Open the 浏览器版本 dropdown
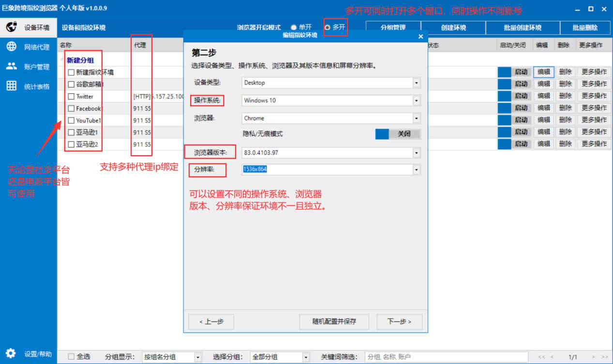Screen dimensions: 613x364 (x=417, y=153)
